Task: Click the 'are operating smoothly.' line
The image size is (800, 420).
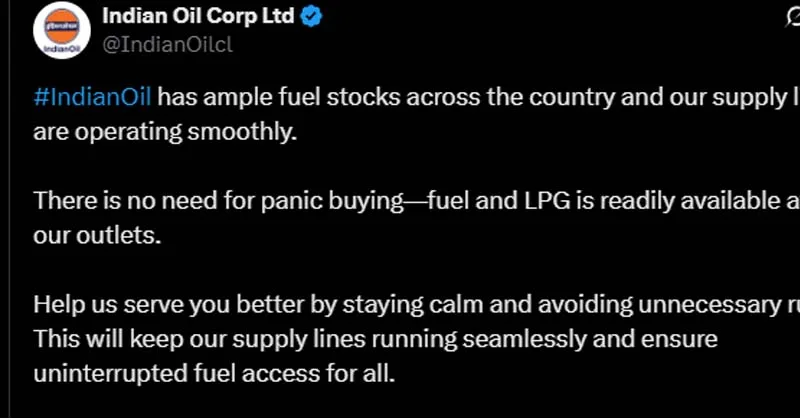Action: (x=165, y=132)
